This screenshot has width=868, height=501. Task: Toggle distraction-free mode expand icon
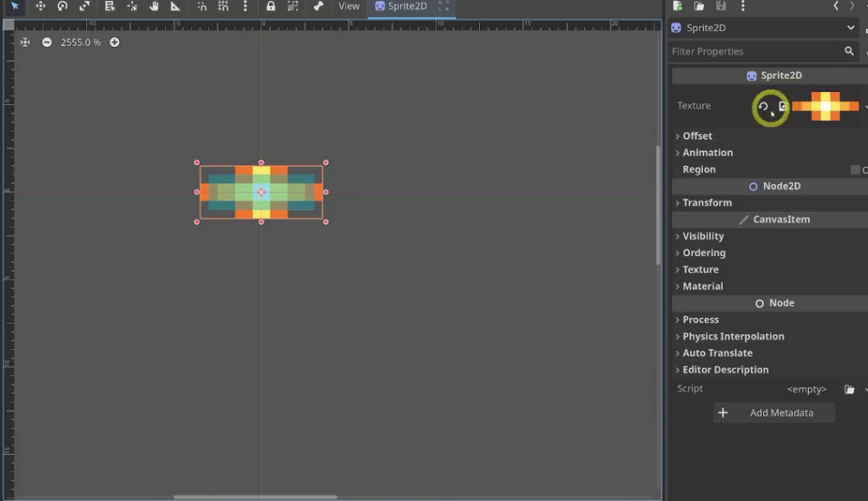pyautogui.click(x=444, y=6)
